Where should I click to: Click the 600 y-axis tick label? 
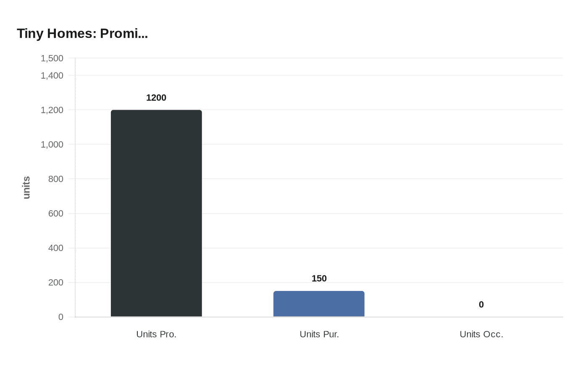pos(55,213)
